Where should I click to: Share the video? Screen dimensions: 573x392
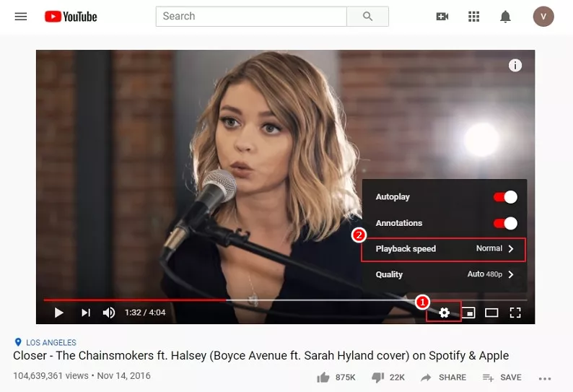[443, 378]
